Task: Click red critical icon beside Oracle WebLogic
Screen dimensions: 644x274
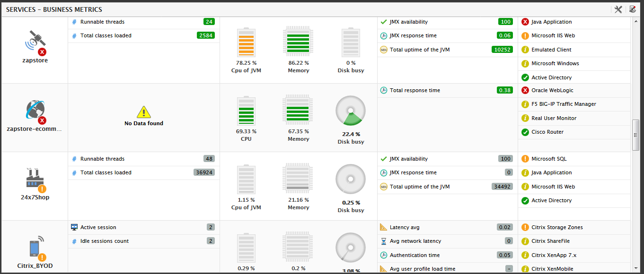Action: pos(525,90)
